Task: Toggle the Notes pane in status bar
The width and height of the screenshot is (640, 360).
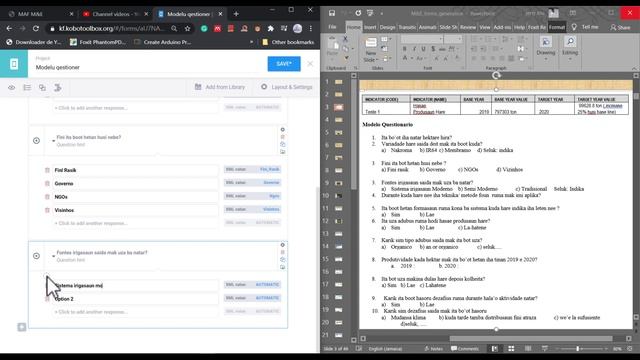Action: 433,349
